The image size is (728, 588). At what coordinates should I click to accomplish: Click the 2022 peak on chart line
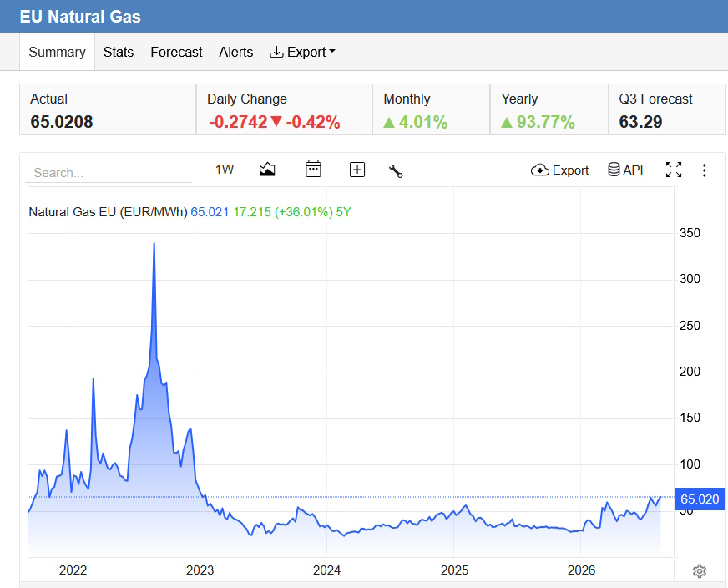tap(154, 243)
